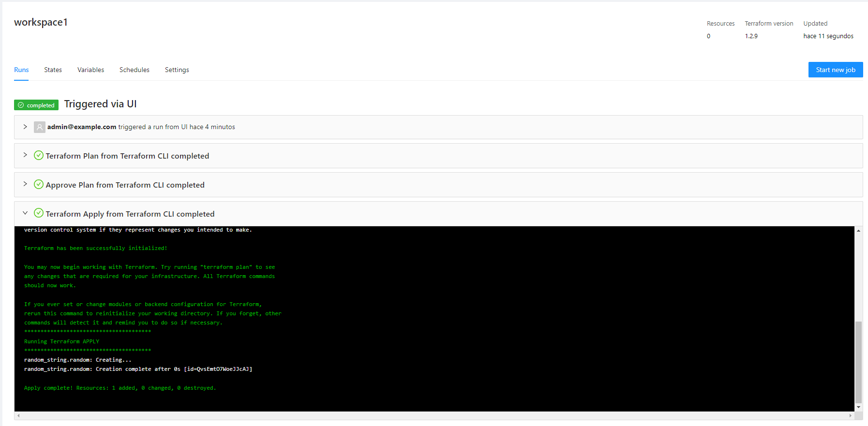Expand the Approve Plan step
The width and height of the screenshot is (868, 426).
coord(25,184)
